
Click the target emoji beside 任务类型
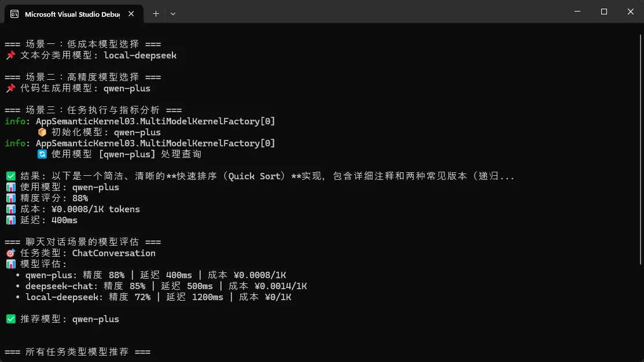click(10, 253)
